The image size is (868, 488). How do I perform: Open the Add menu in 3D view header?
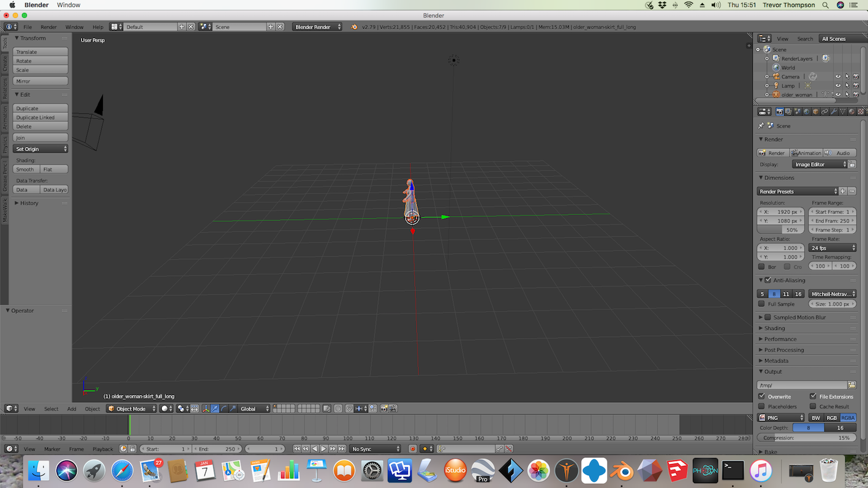[x=72, y=408]
